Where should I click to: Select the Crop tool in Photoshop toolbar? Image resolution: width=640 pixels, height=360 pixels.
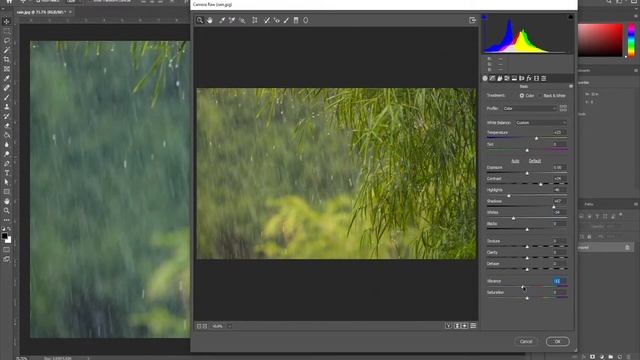[x=7, y=60]
